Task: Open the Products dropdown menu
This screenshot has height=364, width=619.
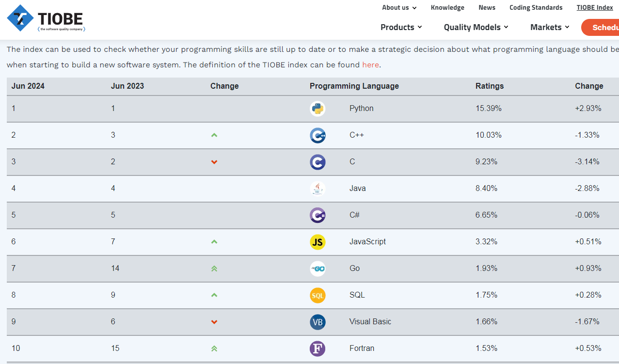Action: 401,27
